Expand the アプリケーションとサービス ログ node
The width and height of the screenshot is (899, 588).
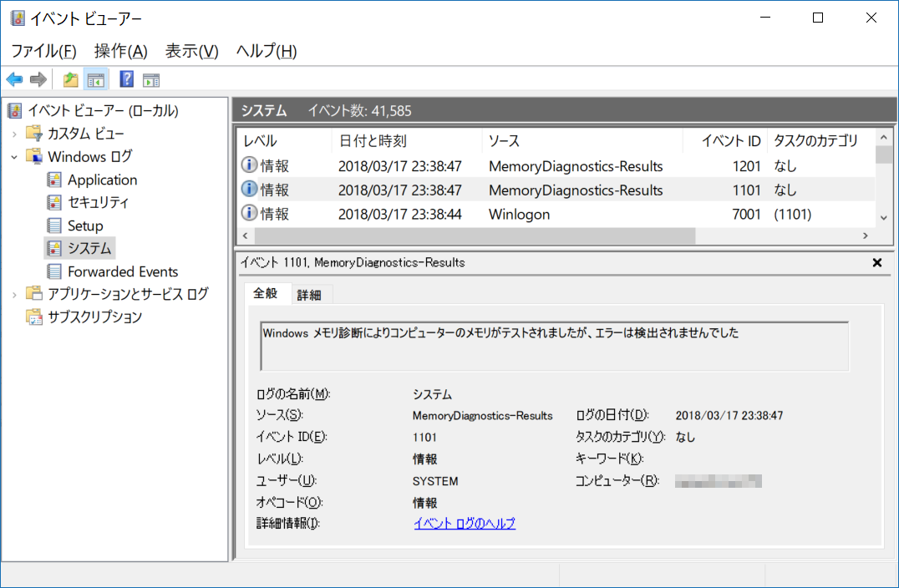(x=14, y=295)
